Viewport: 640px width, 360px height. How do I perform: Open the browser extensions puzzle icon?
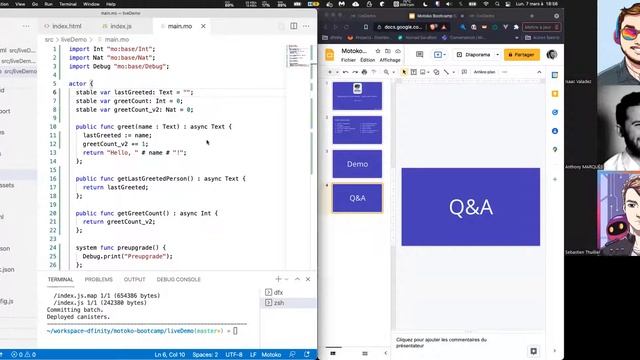coord(516,27)
